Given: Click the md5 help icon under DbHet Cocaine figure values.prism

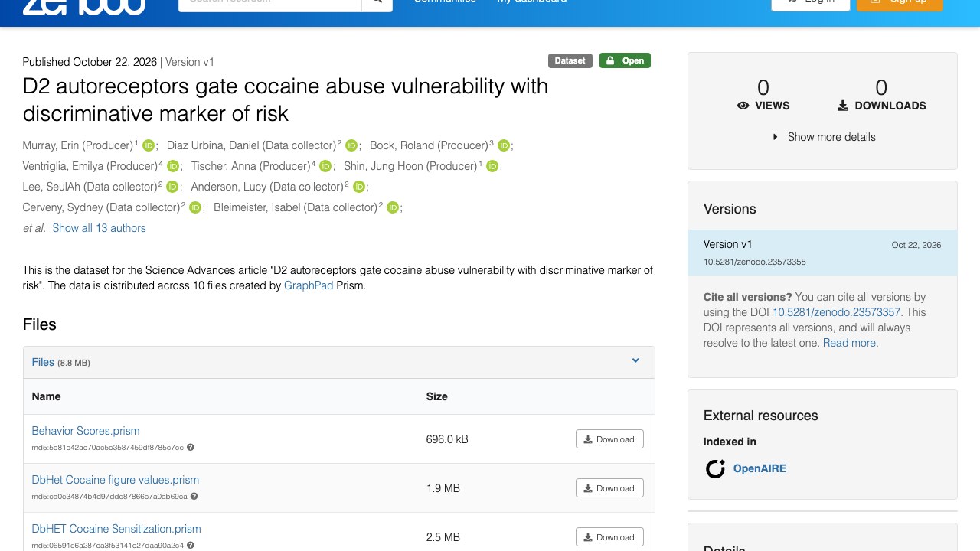Looking at the screenshot, I should point(194,497).
